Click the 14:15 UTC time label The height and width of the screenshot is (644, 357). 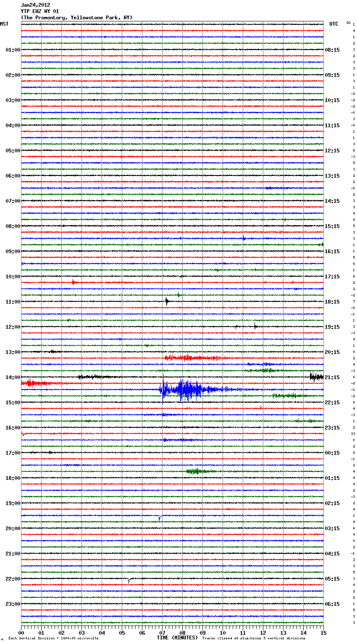[332, 201]
